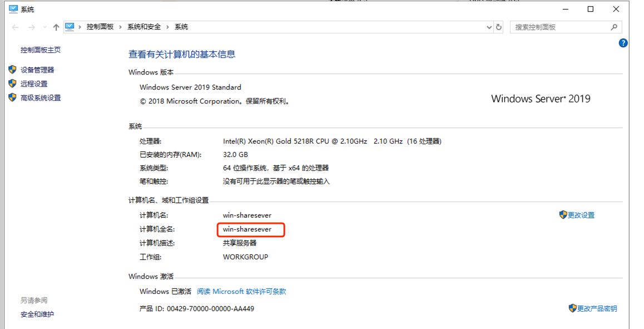Open 远程设置 from the left sidebar

coord(34,84)
